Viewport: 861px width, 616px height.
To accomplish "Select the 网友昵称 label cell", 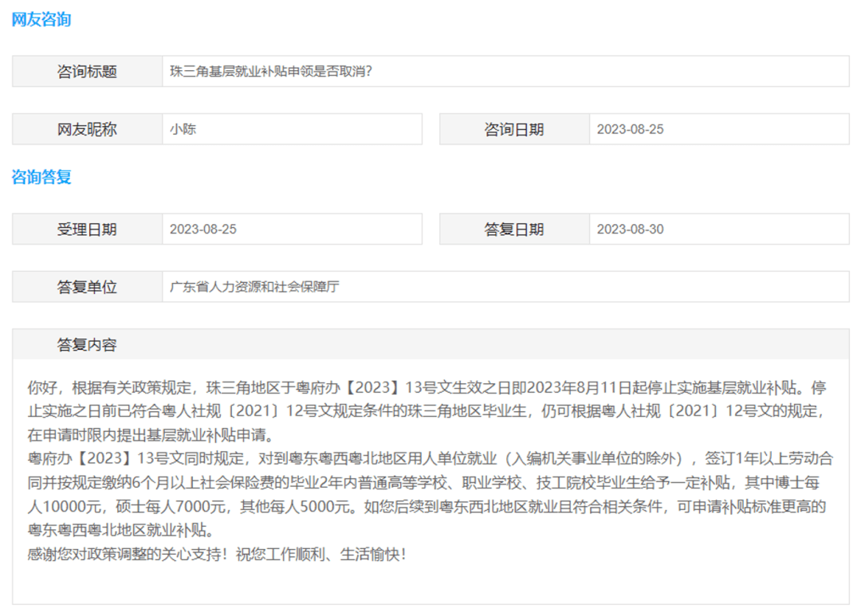I will (x=88, y=130).
